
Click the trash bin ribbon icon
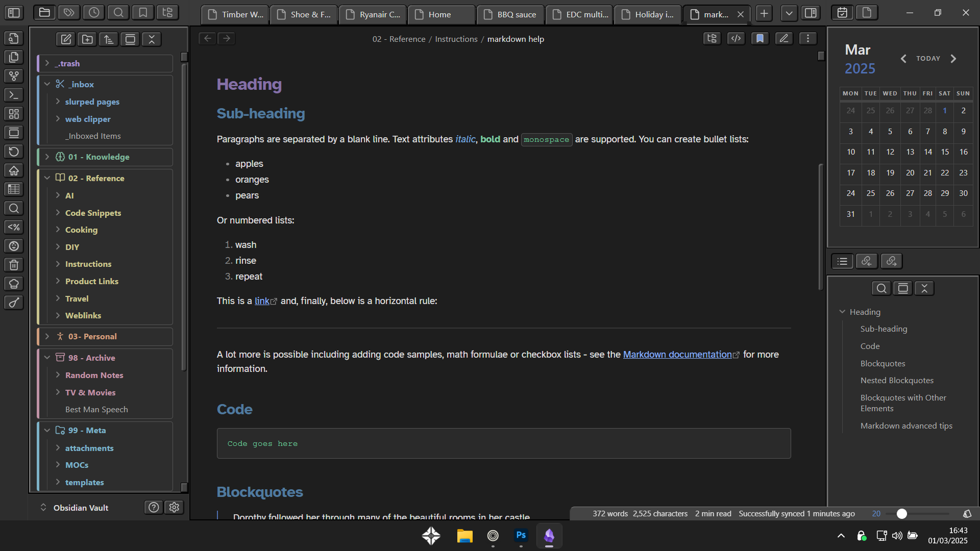[14, 265]
